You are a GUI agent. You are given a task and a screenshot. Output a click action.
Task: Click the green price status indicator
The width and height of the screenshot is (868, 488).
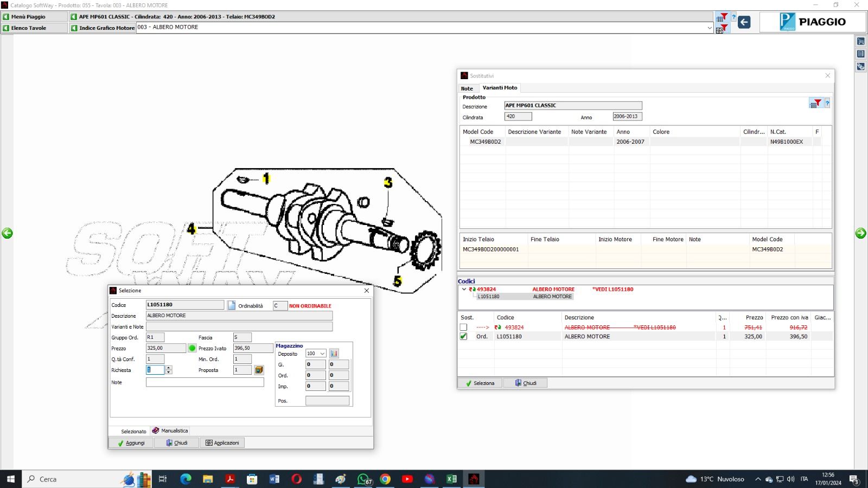coord(192,348)
